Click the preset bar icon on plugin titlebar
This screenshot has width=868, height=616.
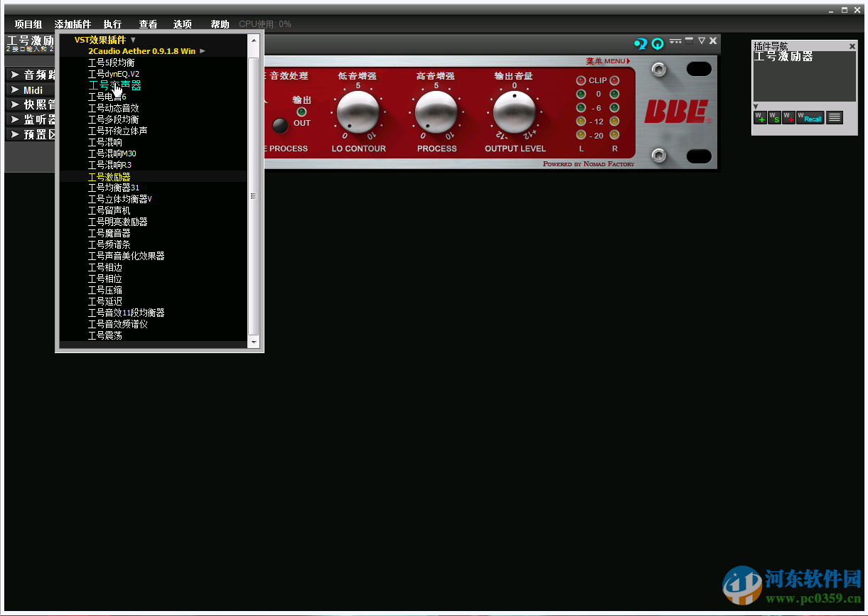[675, 41]
